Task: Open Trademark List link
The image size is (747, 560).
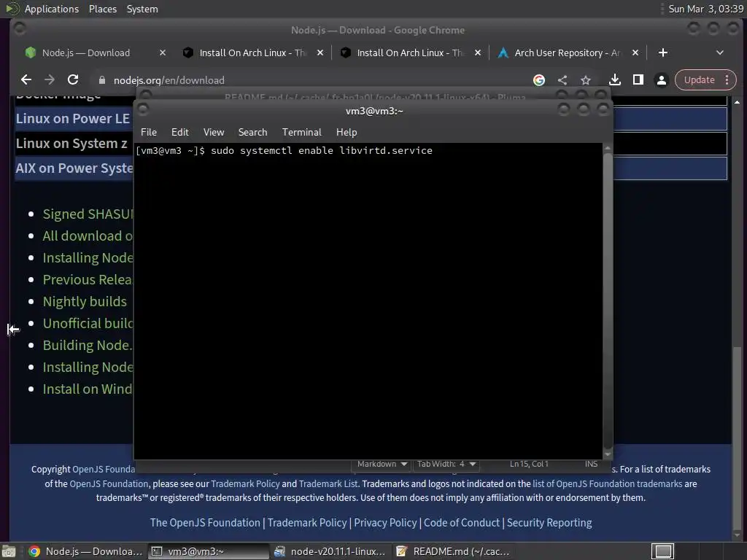Action: tap(328, 484)
